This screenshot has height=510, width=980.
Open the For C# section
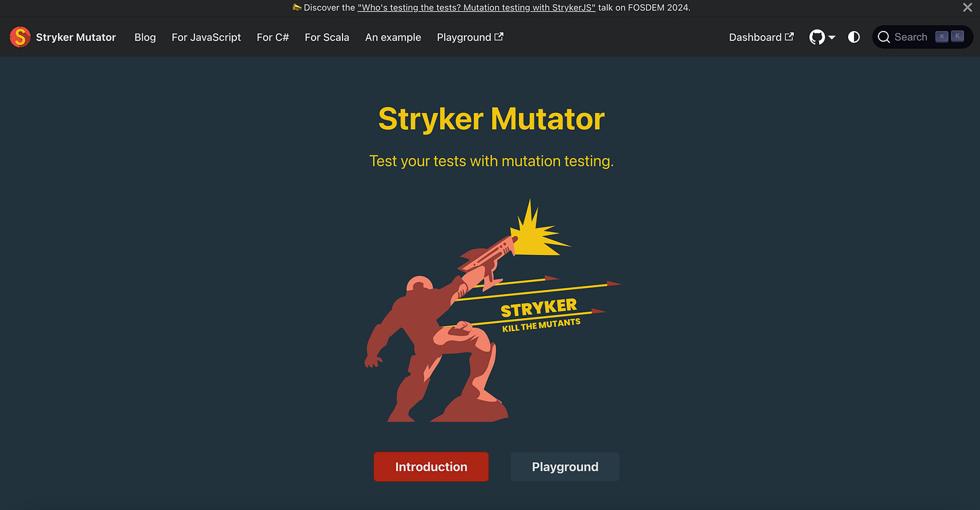point(273,37)
